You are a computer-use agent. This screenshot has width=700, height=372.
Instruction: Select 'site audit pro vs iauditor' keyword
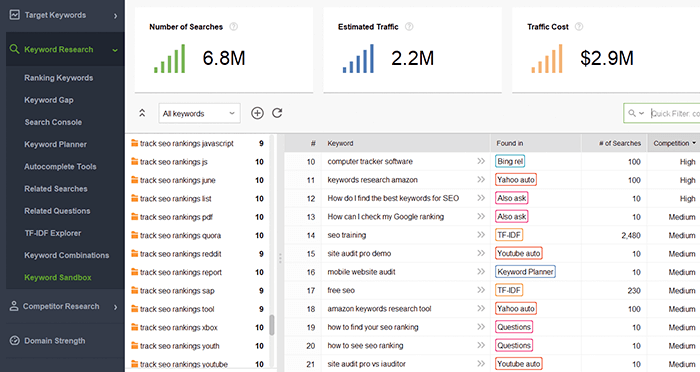pos(367,364)
